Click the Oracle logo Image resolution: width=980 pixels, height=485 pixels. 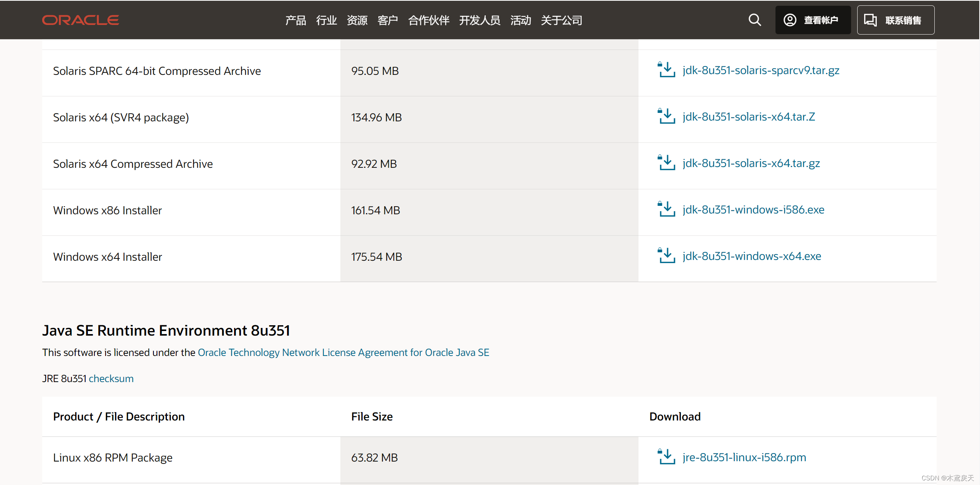click(80, 20)
